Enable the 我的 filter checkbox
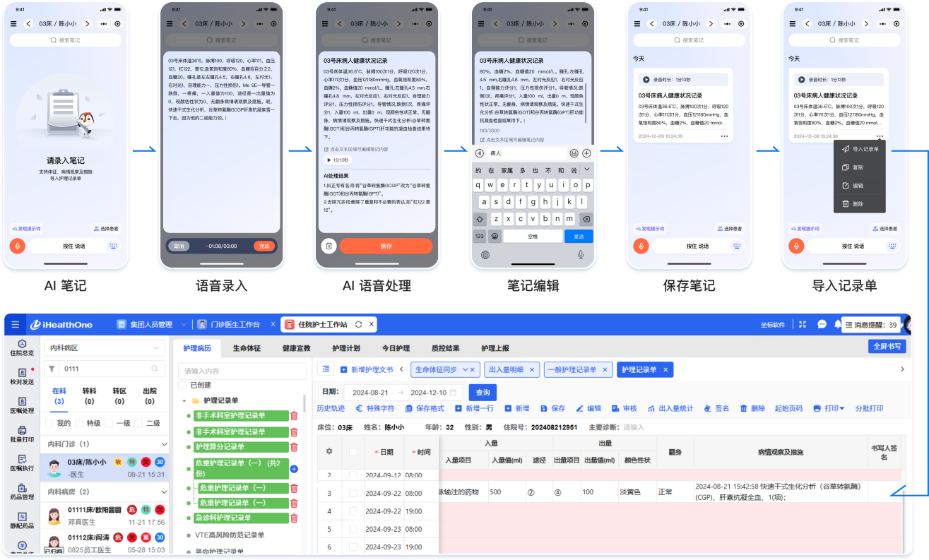 tap(48, 422)
